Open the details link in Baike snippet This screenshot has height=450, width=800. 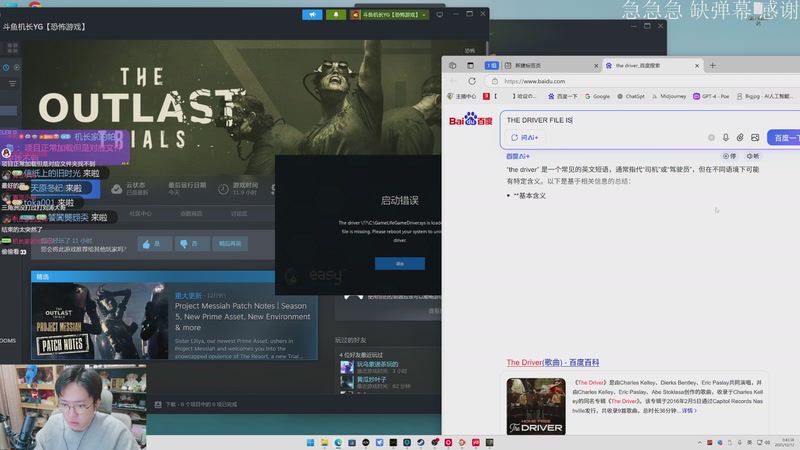[x=689, y=410]
